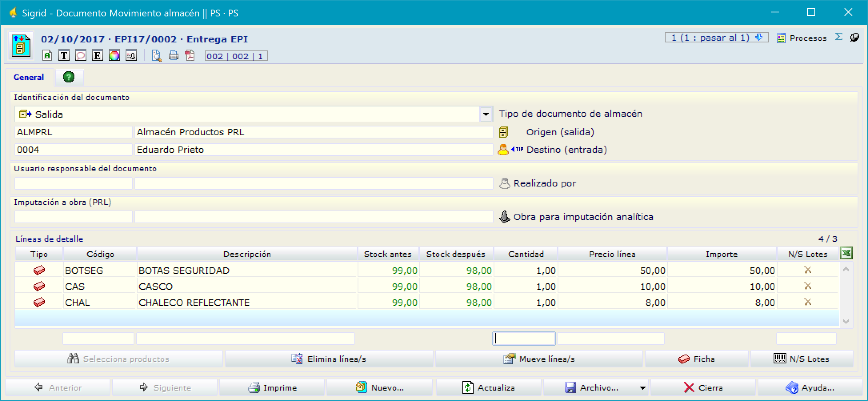Select the General tab
The image size is (868, 401).
[29, 77]
